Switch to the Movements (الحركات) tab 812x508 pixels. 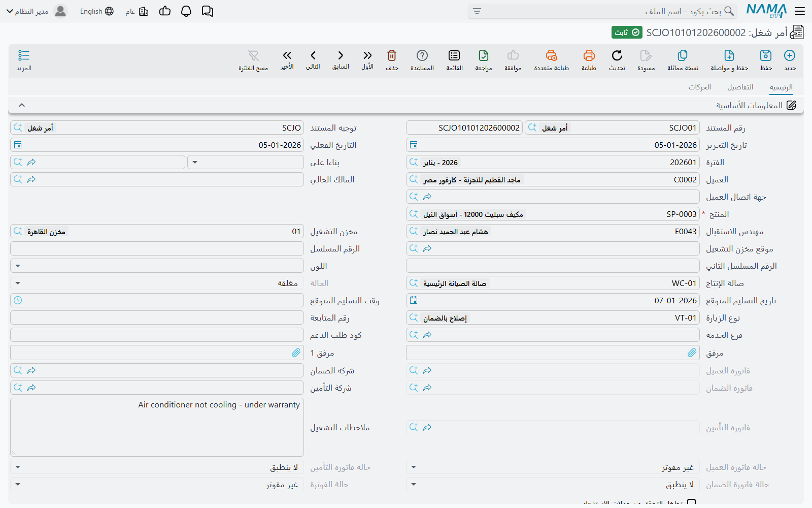click(700, 87)
